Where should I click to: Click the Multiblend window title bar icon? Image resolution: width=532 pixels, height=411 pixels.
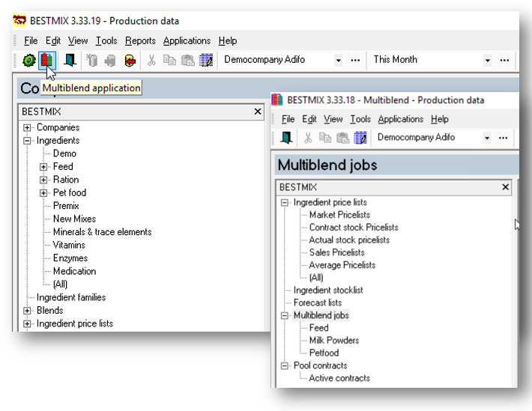(276, 100)
